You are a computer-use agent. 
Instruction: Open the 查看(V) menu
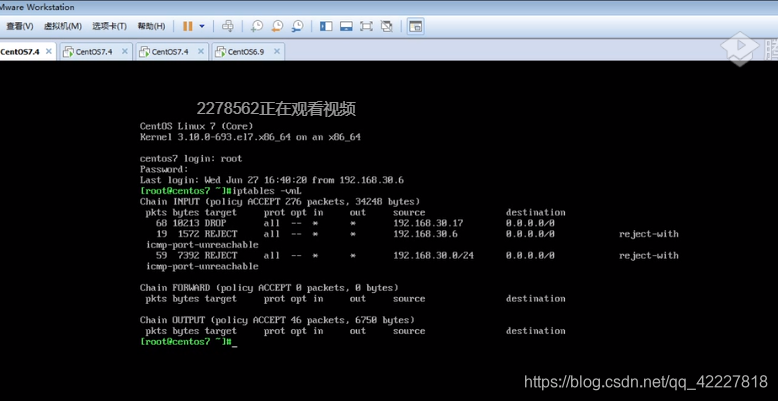point(19,26)
